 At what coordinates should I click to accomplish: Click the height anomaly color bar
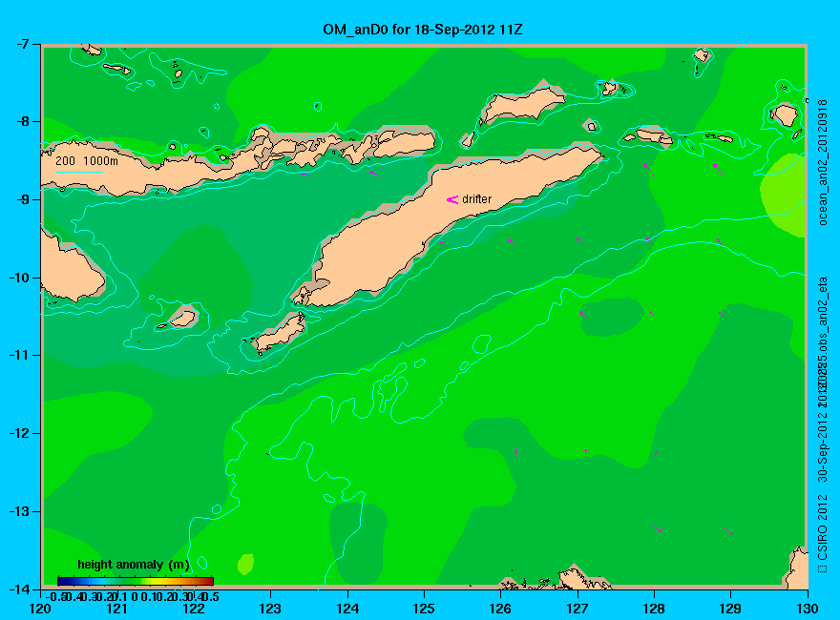[136, 581]
